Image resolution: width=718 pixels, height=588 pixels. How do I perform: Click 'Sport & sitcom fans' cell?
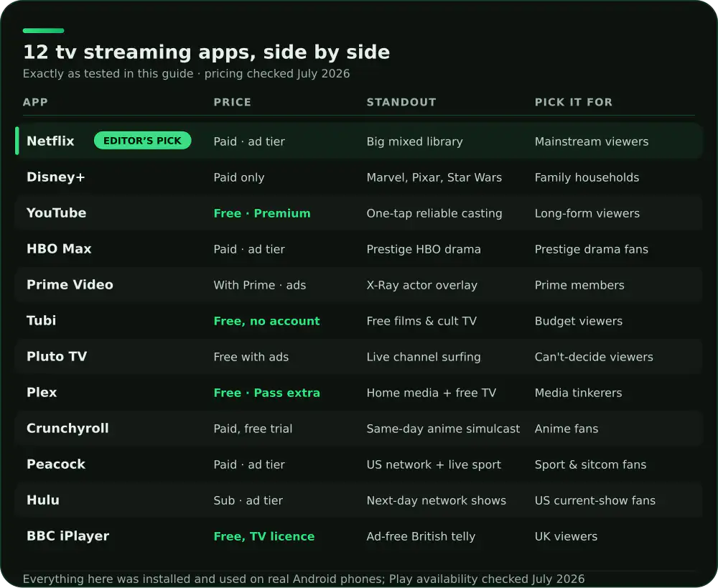tap(590, 465)
